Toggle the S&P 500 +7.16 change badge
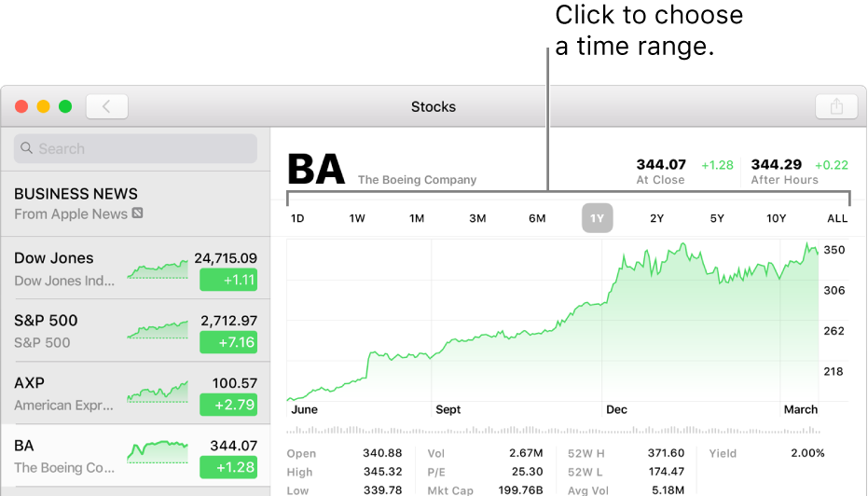868x496 pixels. coord(228,342)
